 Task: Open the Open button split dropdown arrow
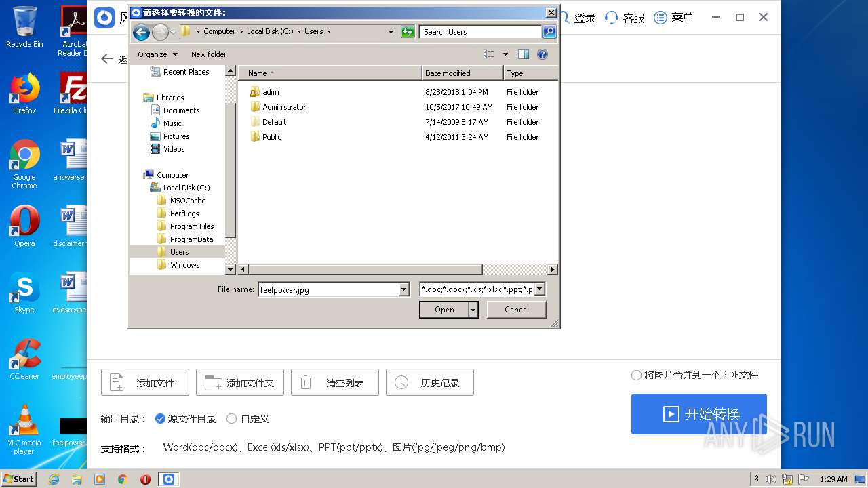click(473, 310)
